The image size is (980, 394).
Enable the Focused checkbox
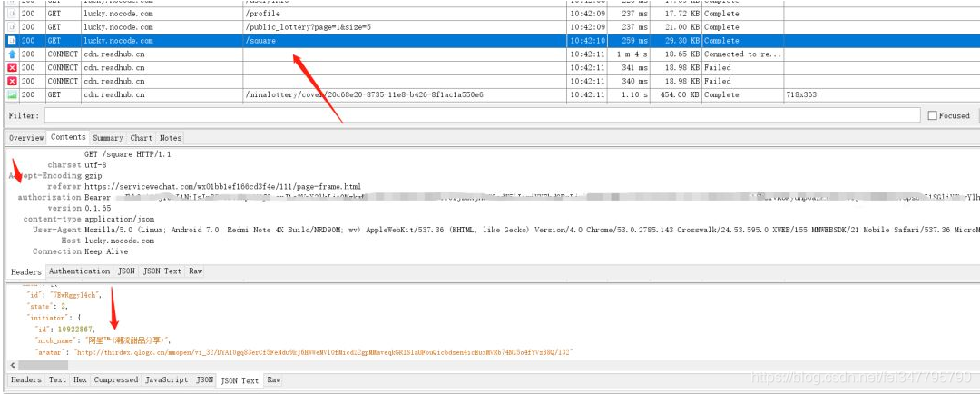pos(932,115)
